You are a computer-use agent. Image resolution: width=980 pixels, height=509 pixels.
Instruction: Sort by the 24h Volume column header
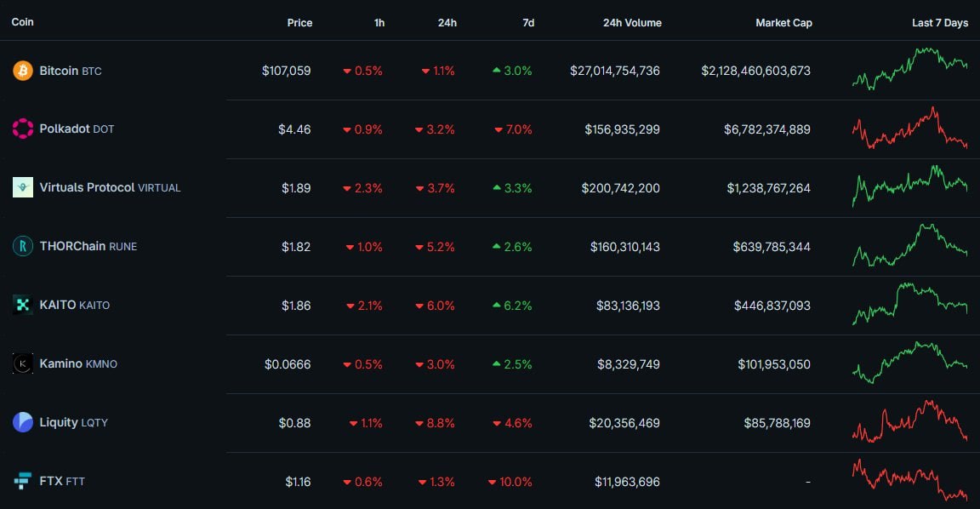pos(632,22)
